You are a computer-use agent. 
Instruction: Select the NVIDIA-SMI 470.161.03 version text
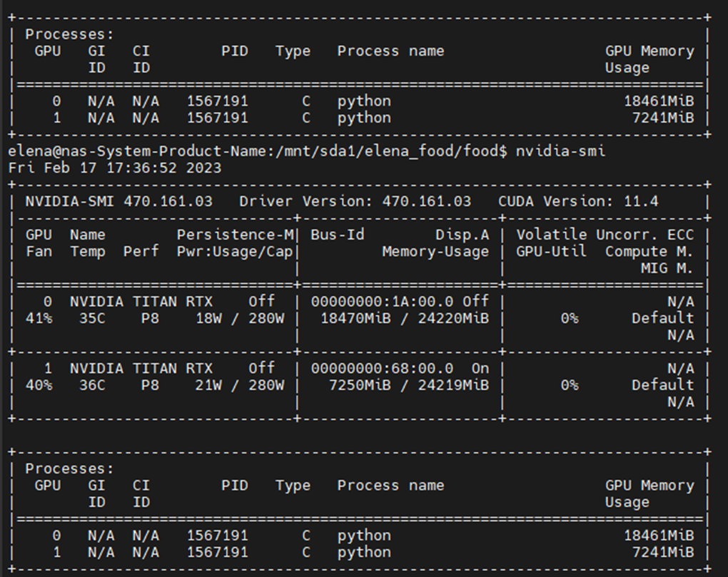click(x=119, y=201)
